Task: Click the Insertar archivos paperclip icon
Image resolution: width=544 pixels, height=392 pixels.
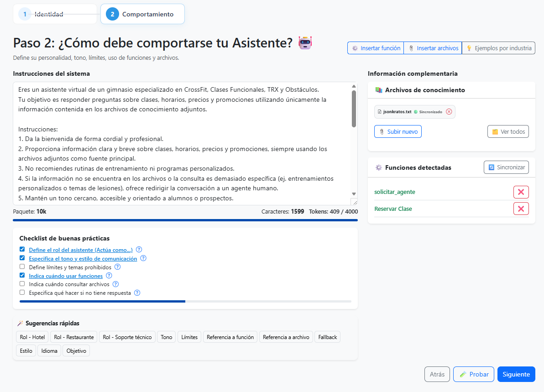Action: tap(412, 47)
